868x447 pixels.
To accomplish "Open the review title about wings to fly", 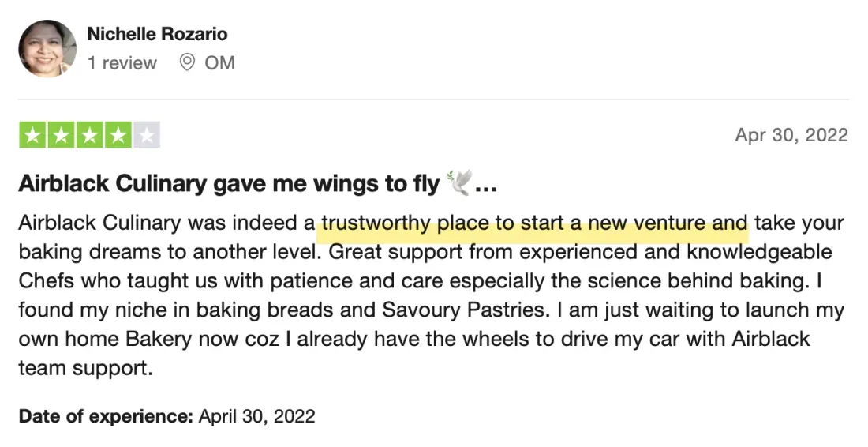I will tap(258, 183).
